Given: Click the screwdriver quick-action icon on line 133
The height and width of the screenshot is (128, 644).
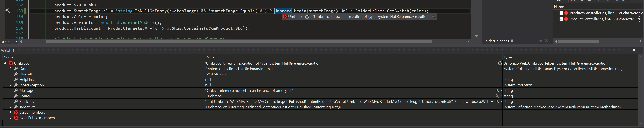Looking at the screenshot, I should click(x=8, y=11).
